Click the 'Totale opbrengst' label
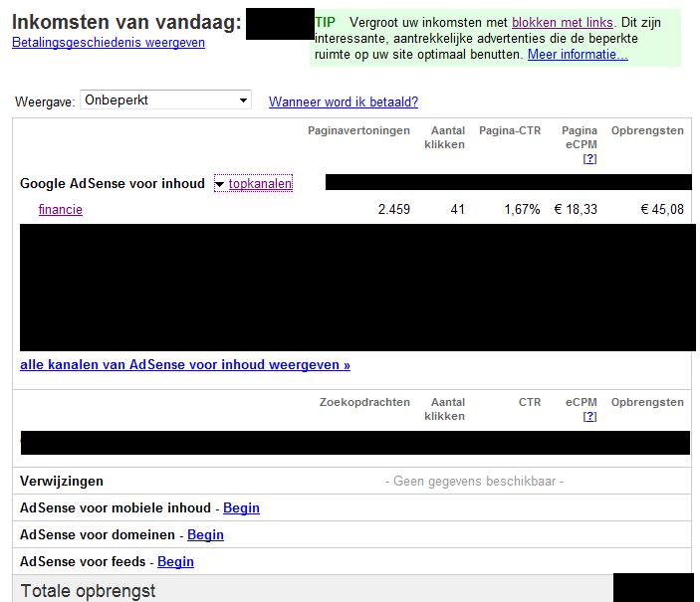 tap(88, 591)
